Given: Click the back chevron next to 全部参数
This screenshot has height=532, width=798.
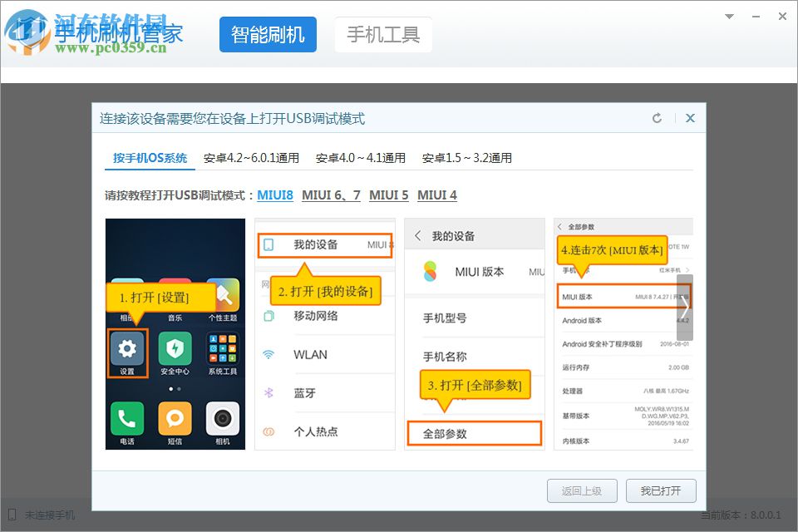Looking at the screenshot, I should point(559,225).
